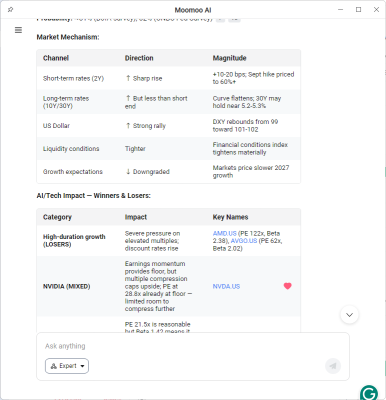Jump to bottom with the down-chevron button
Viewport: 386px width, 400px height.
tap(349, 315)
